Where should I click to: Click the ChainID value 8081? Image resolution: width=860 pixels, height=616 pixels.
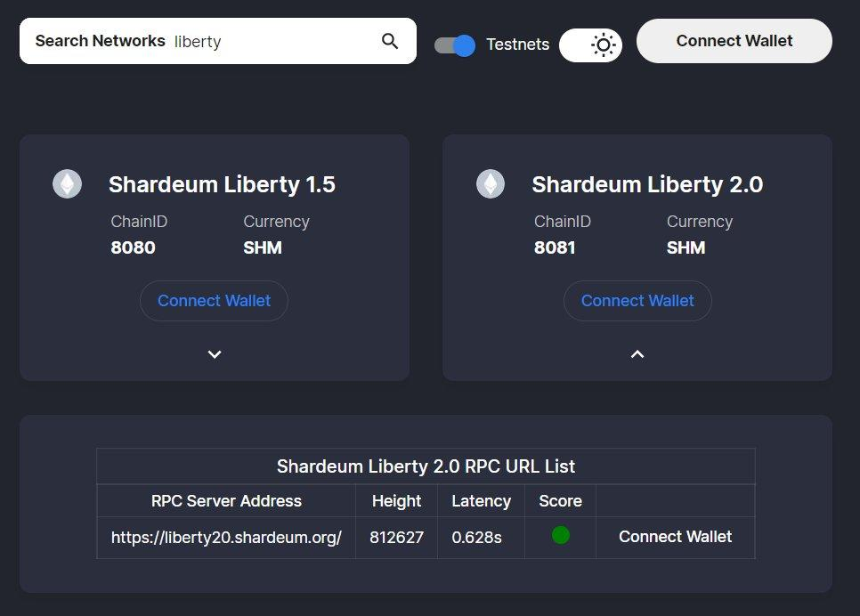pos(555,247)
